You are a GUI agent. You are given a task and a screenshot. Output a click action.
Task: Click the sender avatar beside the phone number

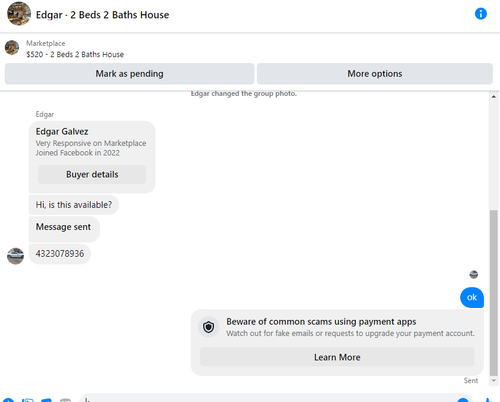click(x=15, y=256)
